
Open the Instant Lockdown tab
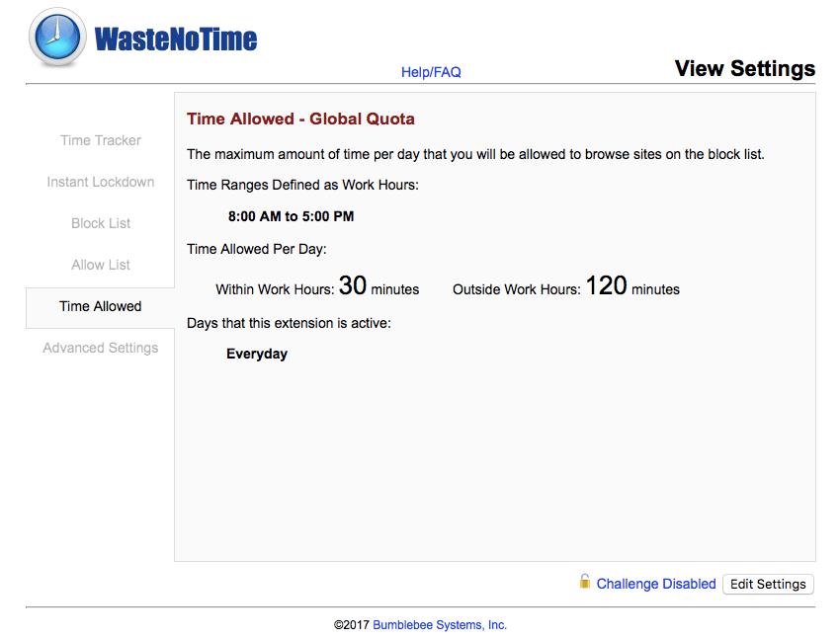pos(101,182)
